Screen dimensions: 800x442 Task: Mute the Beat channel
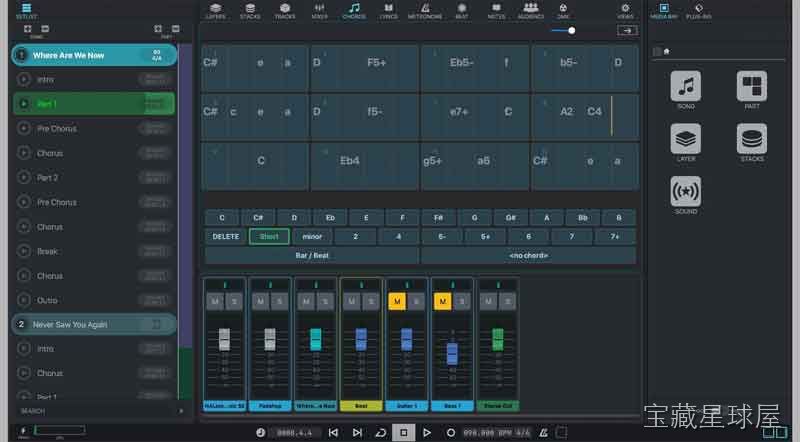point(352,302)
